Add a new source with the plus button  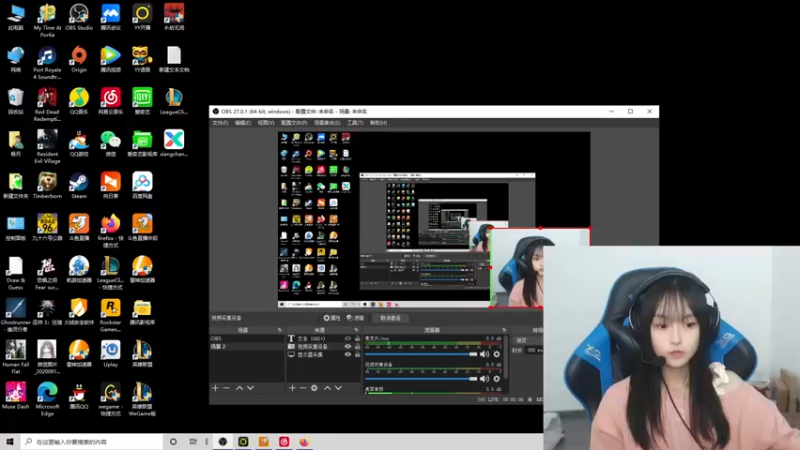click(292, 388)
